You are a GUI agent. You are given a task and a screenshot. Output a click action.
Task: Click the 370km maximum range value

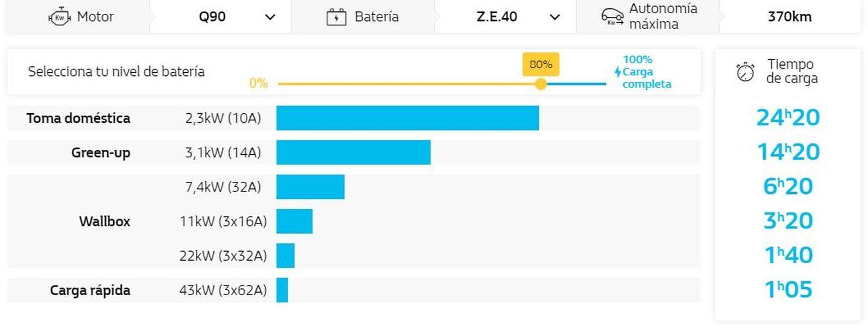pyautogui.click(x=789, y=17)
